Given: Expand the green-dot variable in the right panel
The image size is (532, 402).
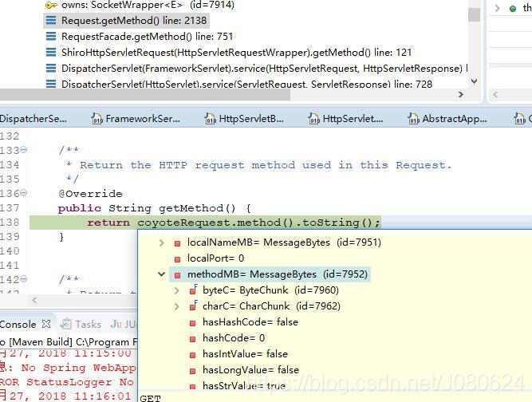Looking at the screenshot, I should point(498,8).
